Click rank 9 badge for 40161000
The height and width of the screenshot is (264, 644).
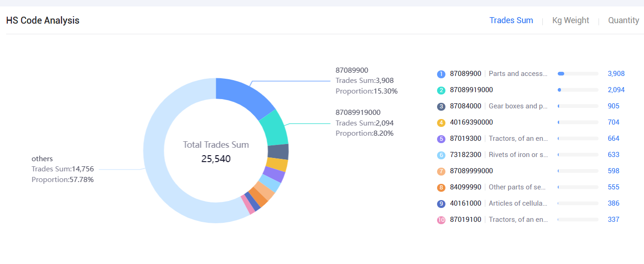(441, 204)
